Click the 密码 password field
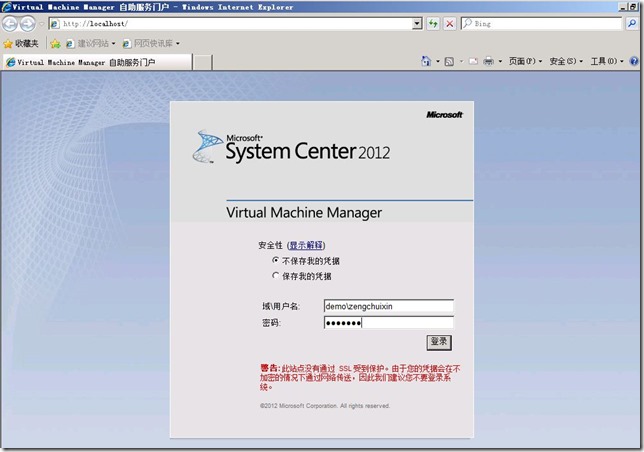Viewport: 644px width, 452px height. click(x=389, y=323)
